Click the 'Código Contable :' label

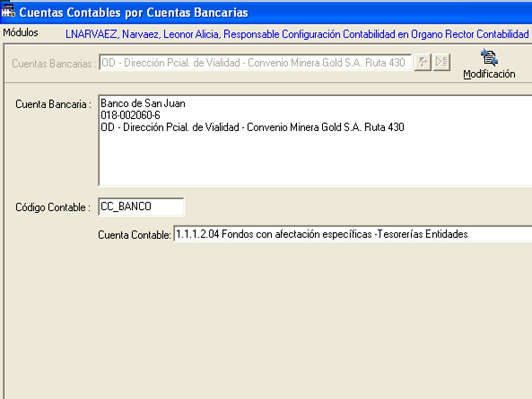(53, 207)
